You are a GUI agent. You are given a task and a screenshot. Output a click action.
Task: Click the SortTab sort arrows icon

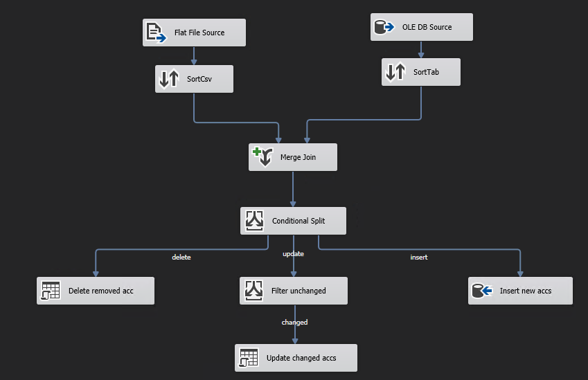(x=395, y=71)
